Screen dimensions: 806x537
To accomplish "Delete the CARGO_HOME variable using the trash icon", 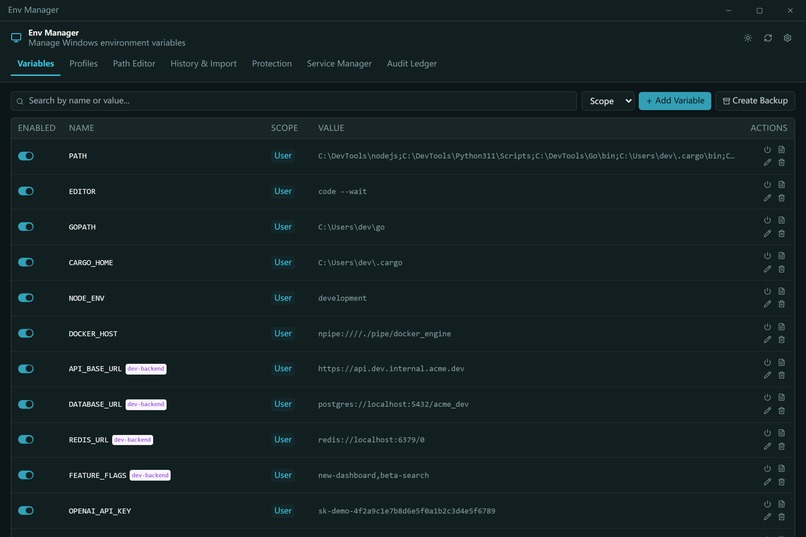I will tap(781, 269).
